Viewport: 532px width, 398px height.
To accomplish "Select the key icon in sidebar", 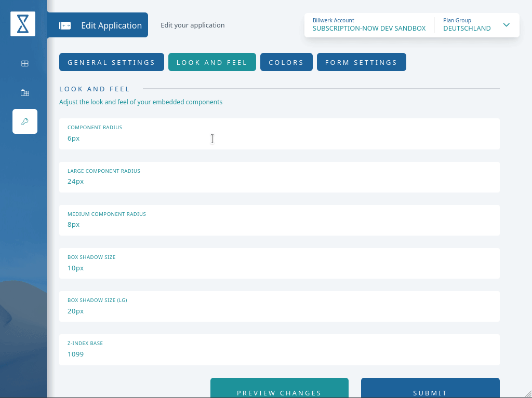I will coord(25,121).
